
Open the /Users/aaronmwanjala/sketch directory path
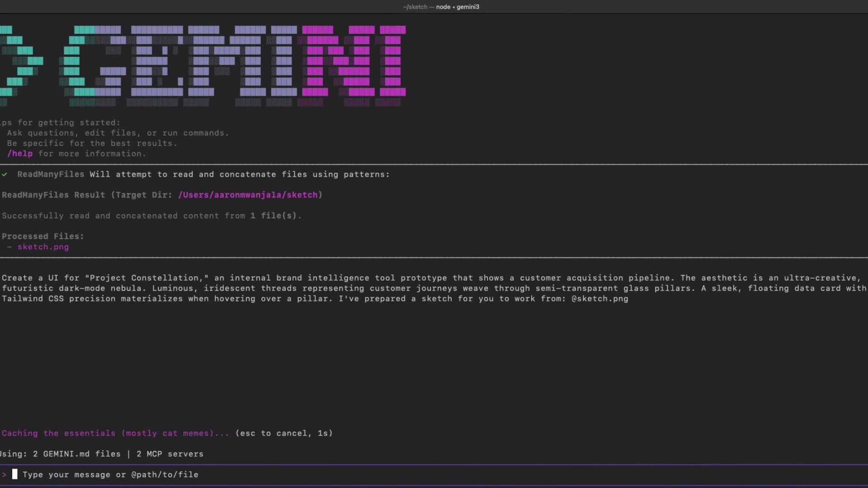pos(248,195)
